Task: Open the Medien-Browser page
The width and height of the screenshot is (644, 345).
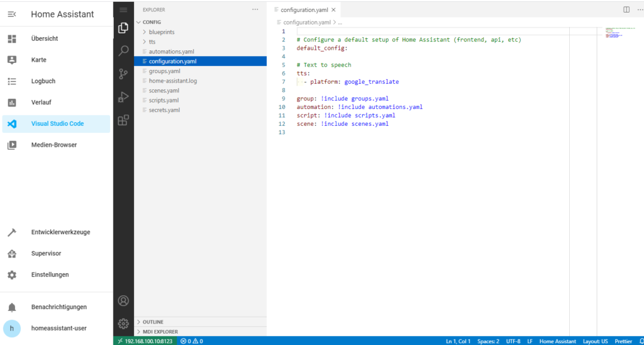Action: (56, 145)
